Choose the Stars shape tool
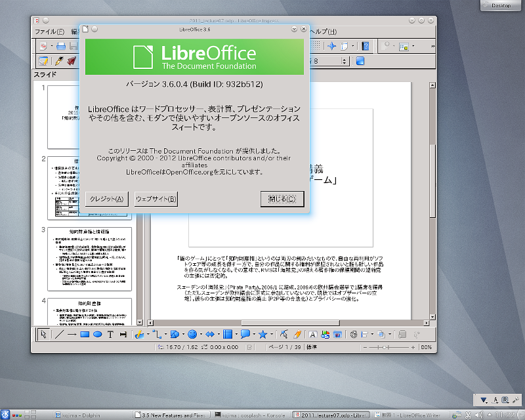This screenshot has height=420, width=525. tap(263, 334)
